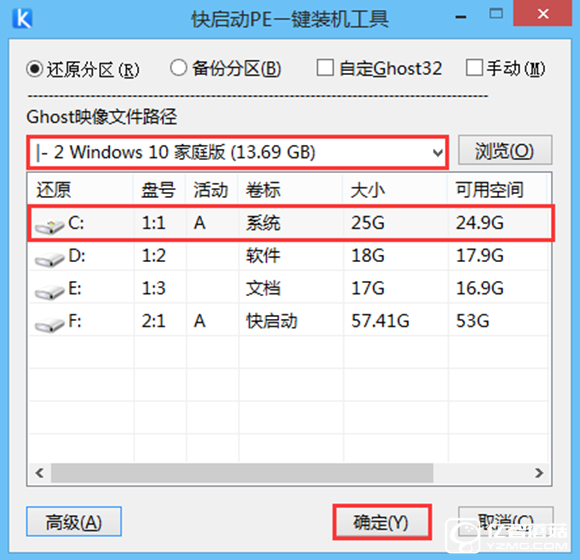Image resolution: width=580 pixels, height=560 pixels.
Task: Select the F: 快启动 drive icon
Action: click(x=49, y=324)
